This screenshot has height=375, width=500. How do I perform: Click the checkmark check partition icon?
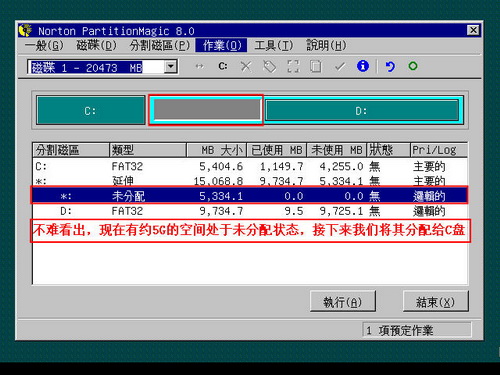click(340, 66)
